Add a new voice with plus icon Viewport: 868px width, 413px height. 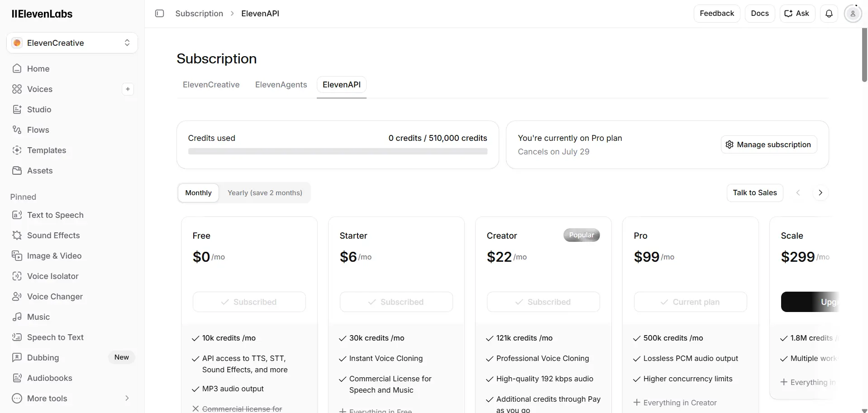(x=128, y=89)
